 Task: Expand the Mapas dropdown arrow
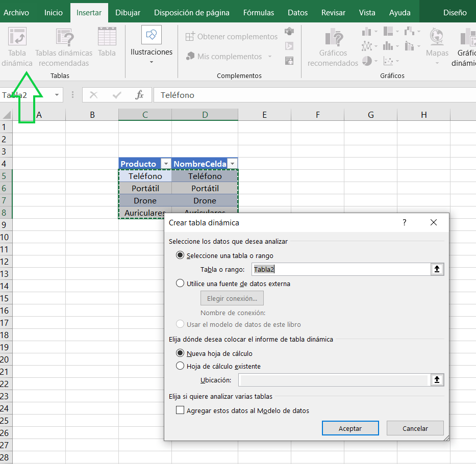pos(437,63)
